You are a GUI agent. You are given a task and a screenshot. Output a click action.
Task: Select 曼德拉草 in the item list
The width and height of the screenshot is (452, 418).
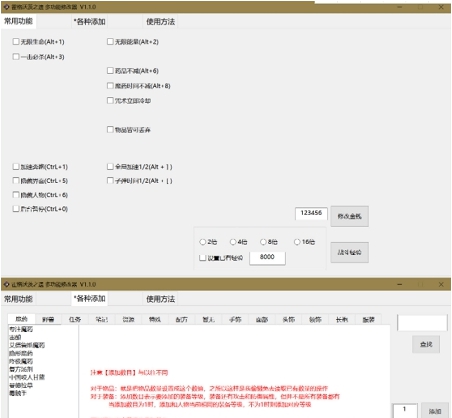(x=21, y=385)
